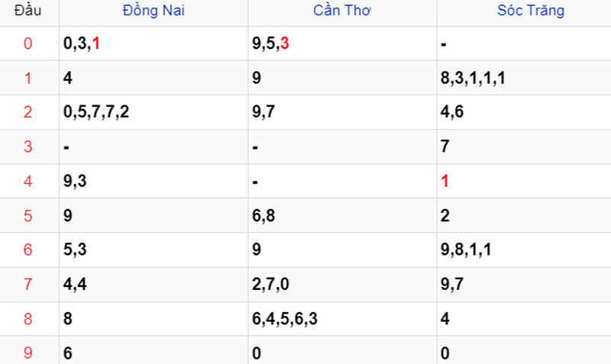This screenshot has height=364, width=611.
Task: Select row header 9 in Đầu column
Action: click(27, 353)
